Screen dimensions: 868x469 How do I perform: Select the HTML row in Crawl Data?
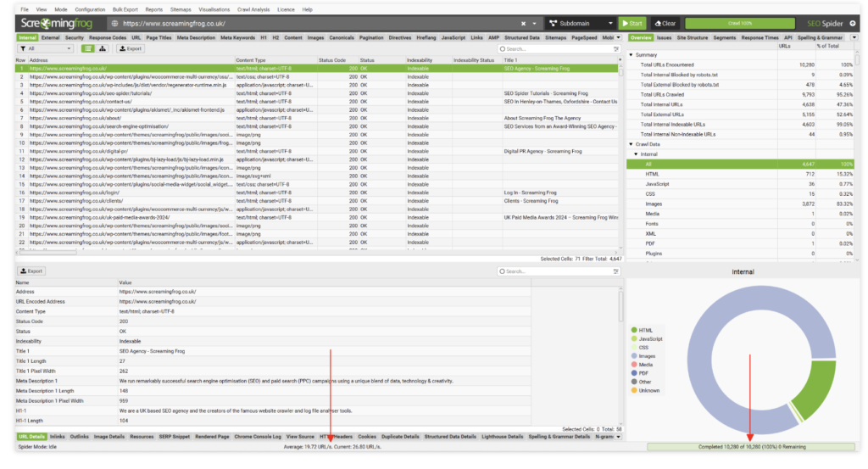[x=741, y=174]
